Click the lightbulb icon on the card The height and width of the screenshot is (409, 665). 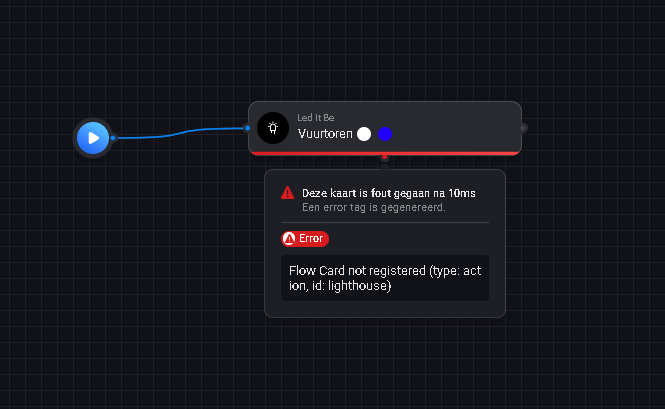[x=273, y=128]
